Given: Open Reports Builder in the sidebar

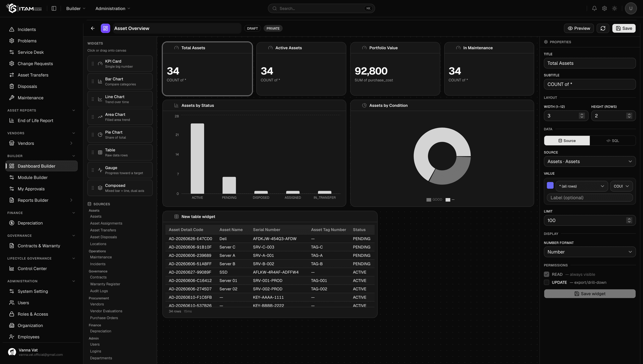Looking at the screenshot, I should [42, 200].
